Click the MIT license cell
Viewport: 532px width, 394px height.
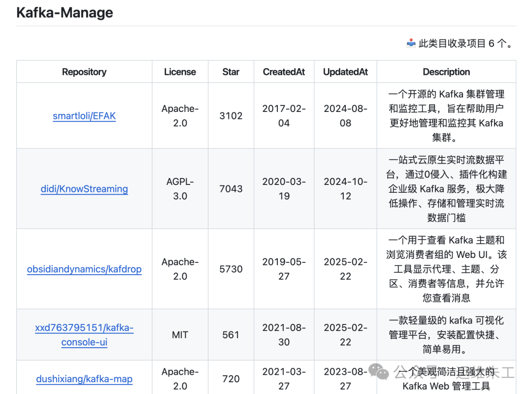click(180, 335)
